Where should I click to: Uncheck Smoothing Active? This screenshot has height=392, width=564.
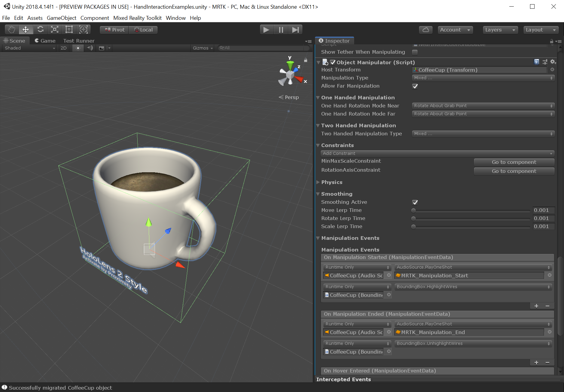[415, 202]
